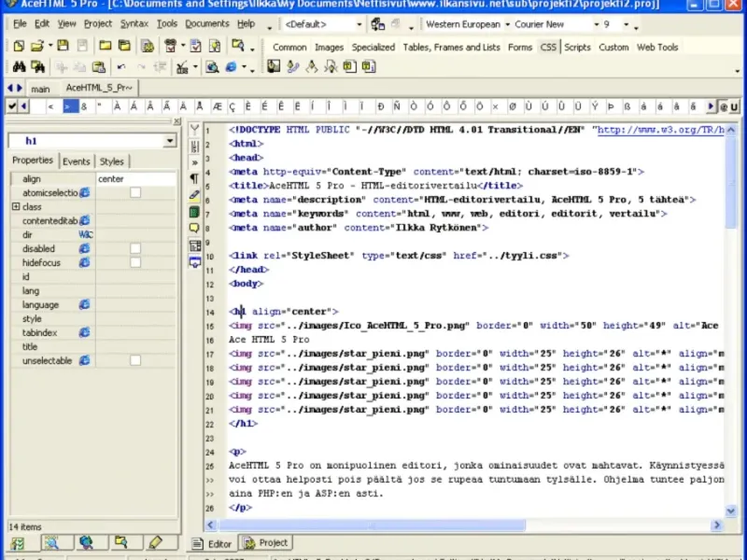This screenshot has width=747, height=560.
Task: Expand the class property tree node
Action: click(16, 206)
